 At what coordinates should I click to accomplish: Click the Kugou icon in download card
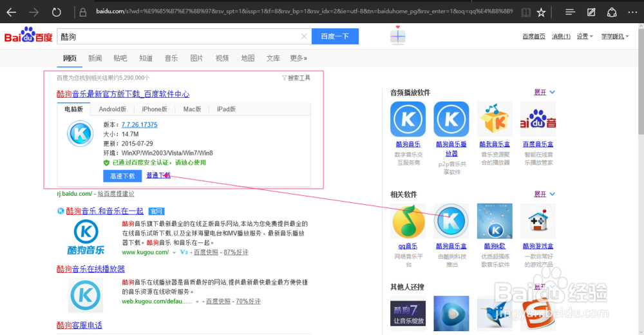(80, 133)
